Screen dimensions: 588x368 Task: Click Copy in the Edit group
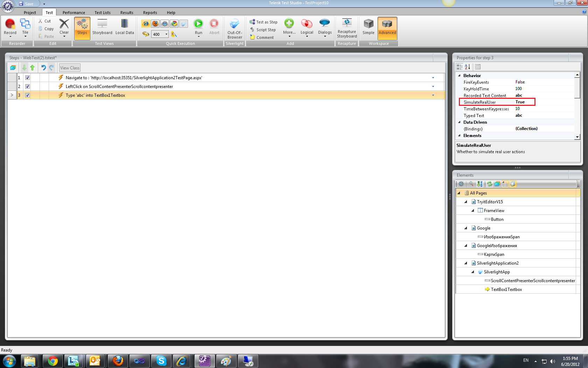point(46,29)
